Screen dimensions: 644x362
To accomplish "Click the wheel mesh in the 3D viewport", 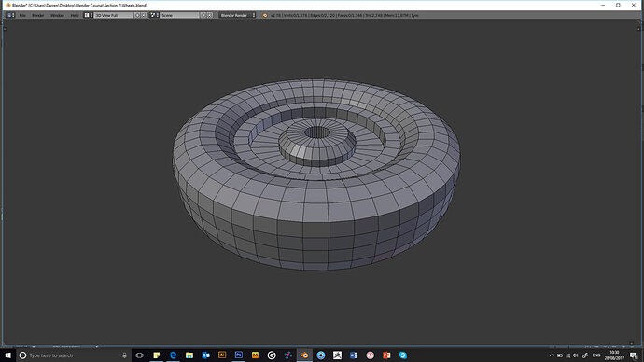I will tap(316, 174).
